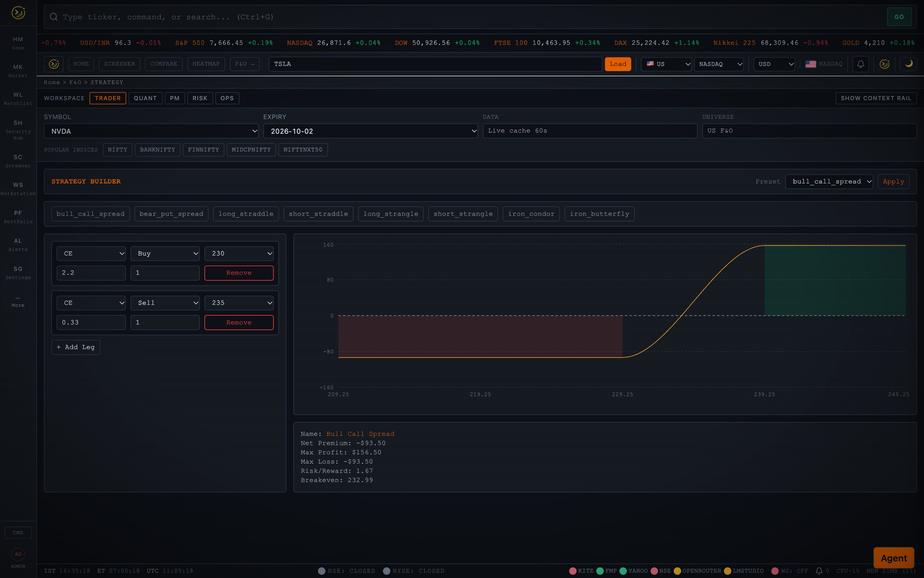This screenshot has width=924, height=578.
Task: Expand More sidebar item
Action: (x=18, y=301)
